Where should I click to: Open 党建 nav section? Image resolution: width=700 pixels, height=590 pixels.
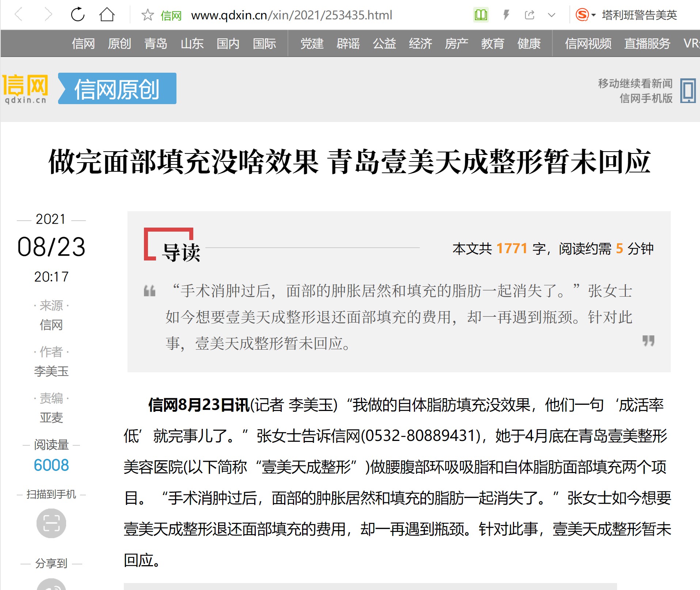pos(312,43)
